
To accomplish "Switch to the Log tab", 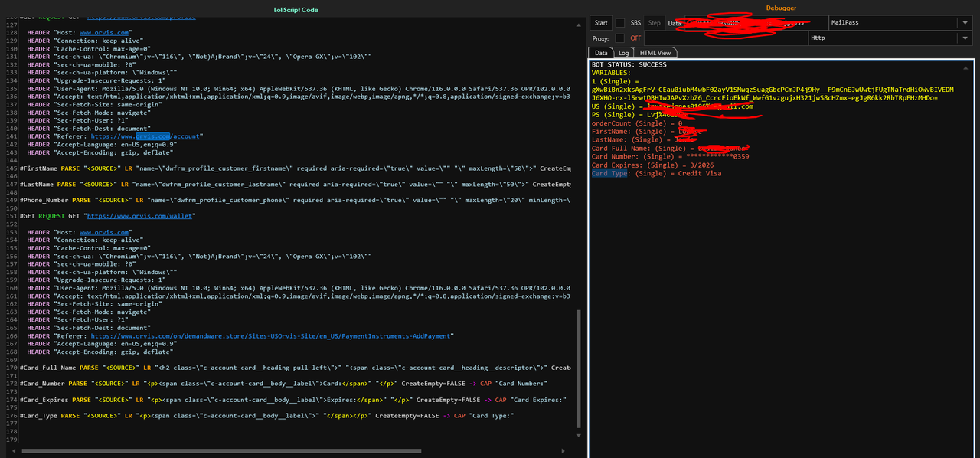I will click(624, 53).
